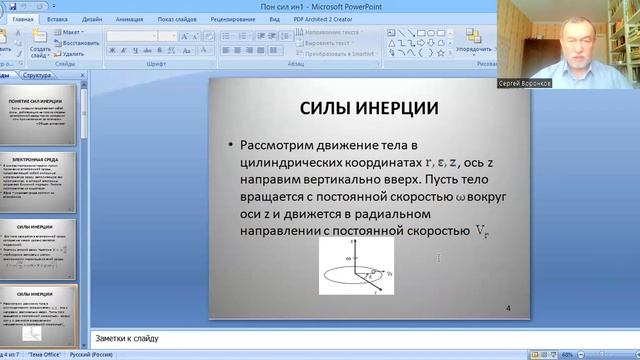This screenshot has height=360, width=640.
Task: Redo action in quick access toolbar
Action: point(40,7)
